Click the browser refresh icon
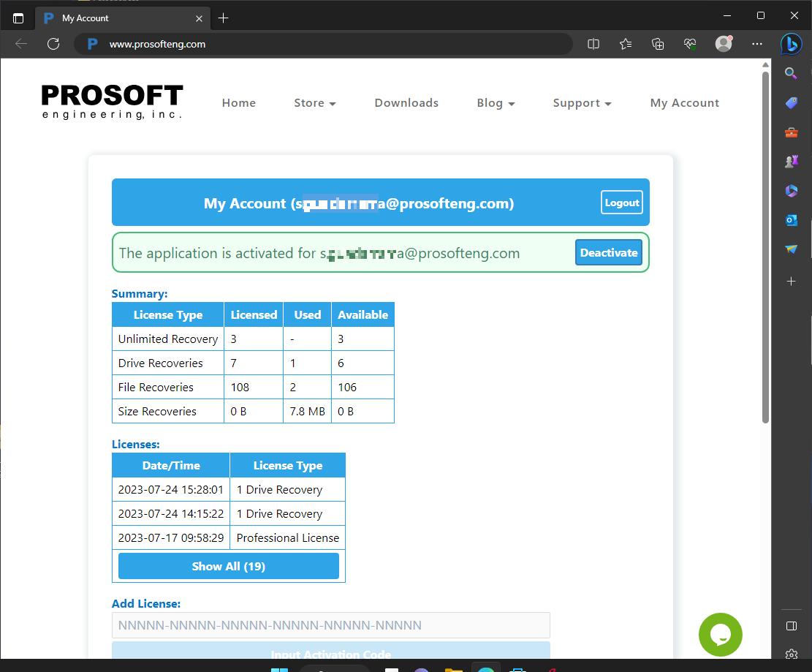Viewport: 812px width, 672px height. click(x=53, y=44)
